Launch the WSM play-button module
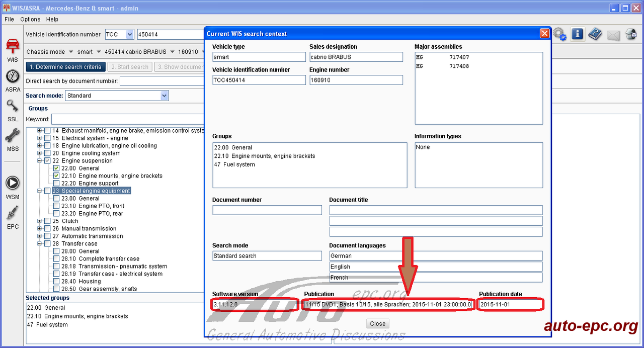 point(13,187)
